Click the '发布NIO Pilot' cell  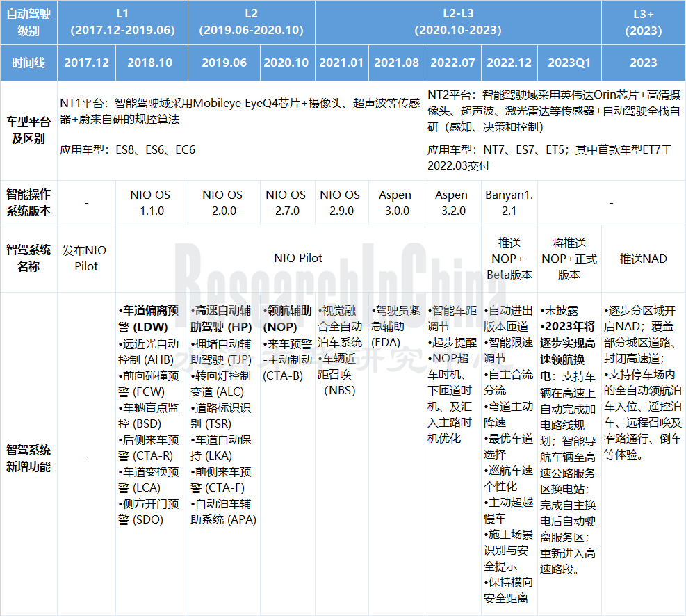point(87,258)
